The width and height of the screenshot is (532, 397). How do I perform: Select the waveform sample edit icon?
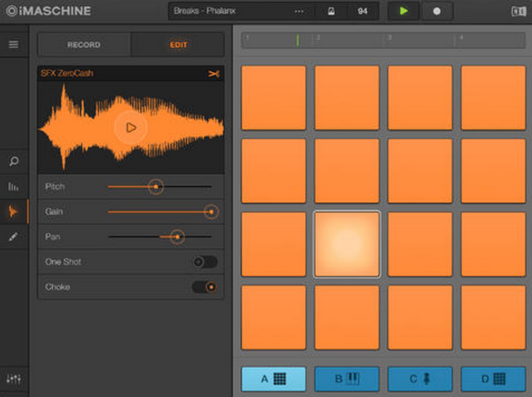pyautogui.click(x=13, y=211)
